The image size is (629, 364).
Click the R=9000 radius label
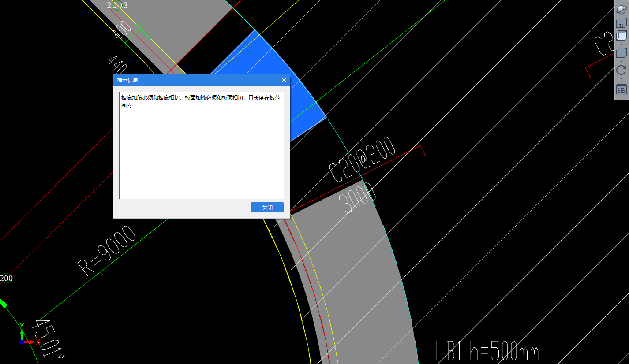click(107, 250)
